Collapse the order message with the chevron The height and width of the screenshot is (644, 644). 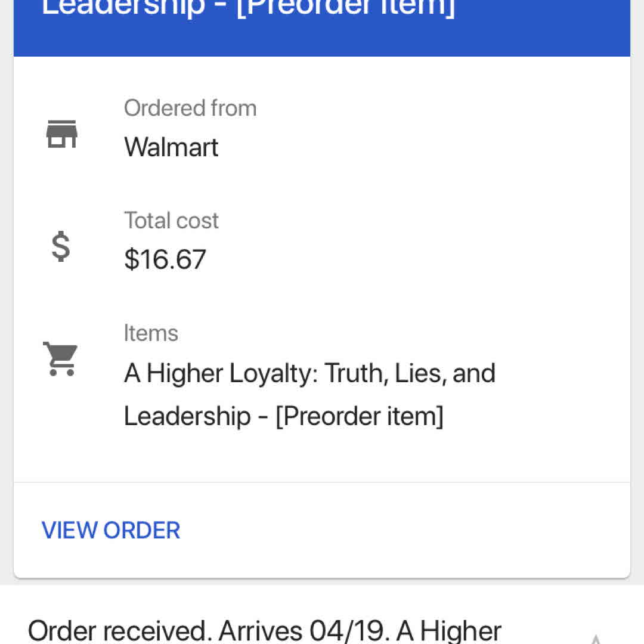coord(595,638)
